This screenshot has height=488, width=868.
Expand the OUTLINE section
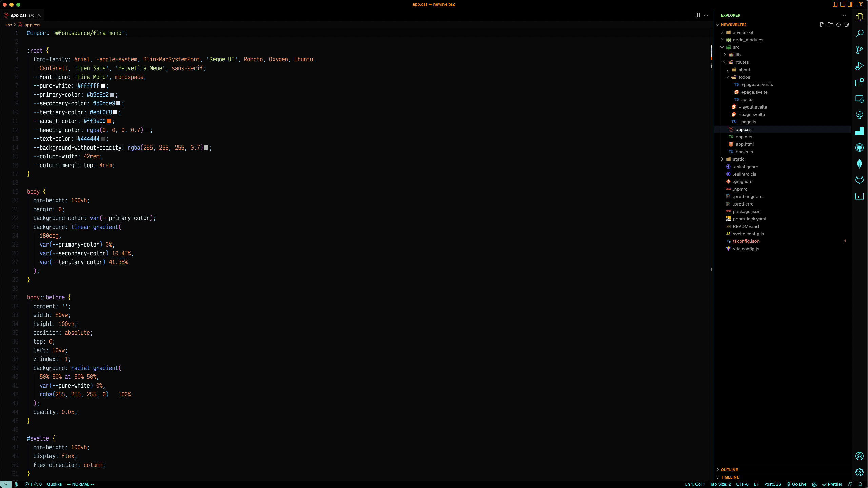pyautogui.click(x=729, y=470)
